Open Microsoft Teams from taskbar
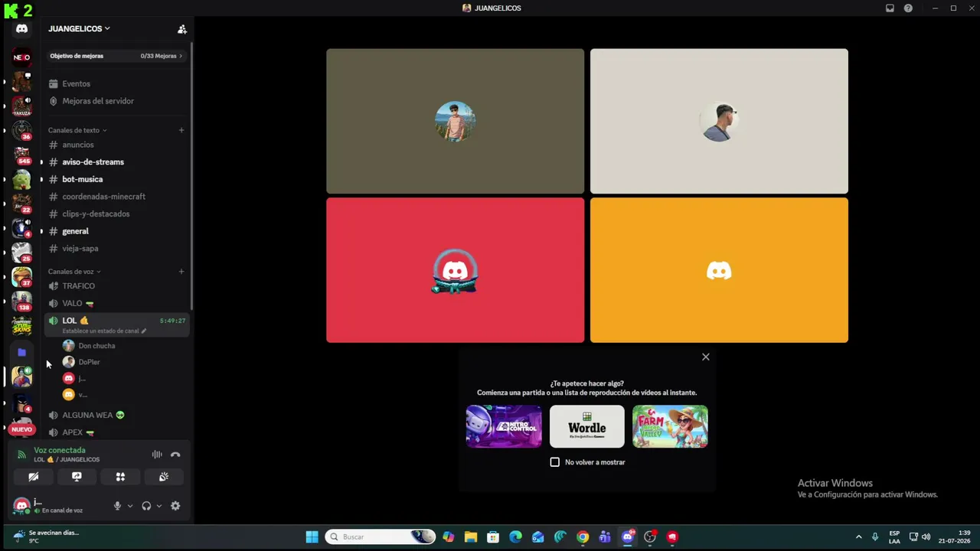980x551 pixels. click(x=605, y=537)
